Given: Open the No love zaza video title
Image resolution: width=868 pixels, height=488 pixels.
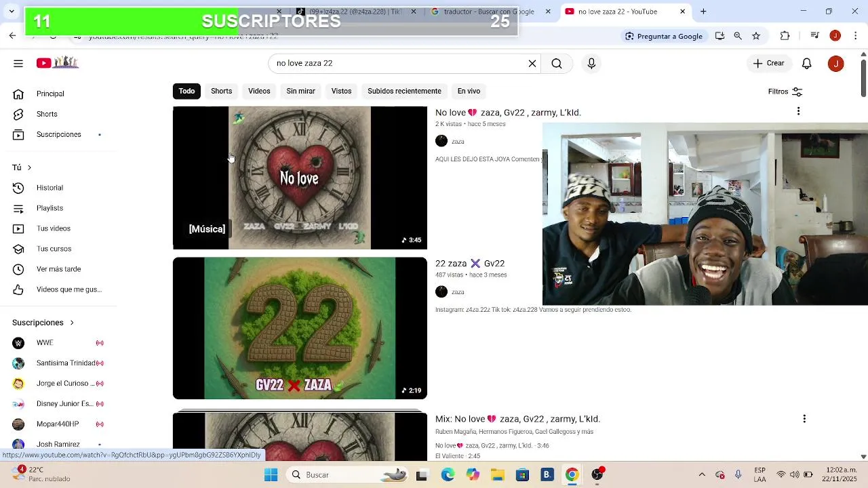Looking at the screenshot, I should pyautogui.click(x=508, y=113).
